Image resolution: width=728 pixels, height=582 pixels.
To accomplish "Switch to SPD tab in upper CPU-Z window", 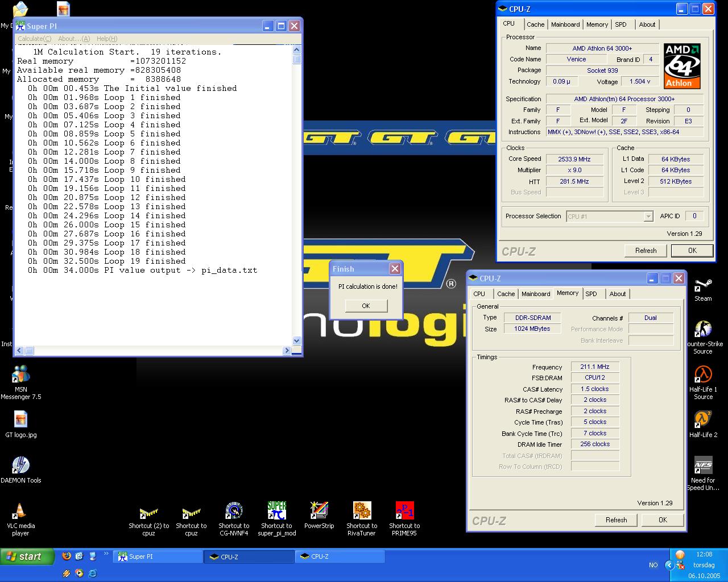I will pos(621,24).
